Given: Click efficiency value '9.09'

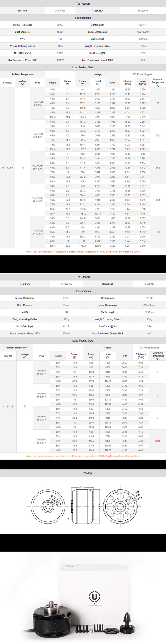Looking at the screenshot, I should coord(141,363).
